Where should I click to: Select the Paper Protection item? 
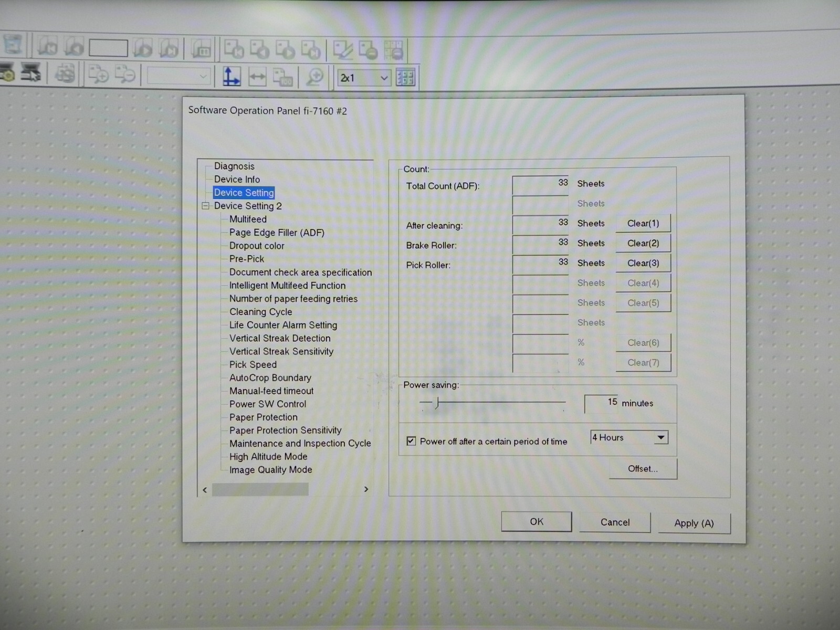[263, 417]
